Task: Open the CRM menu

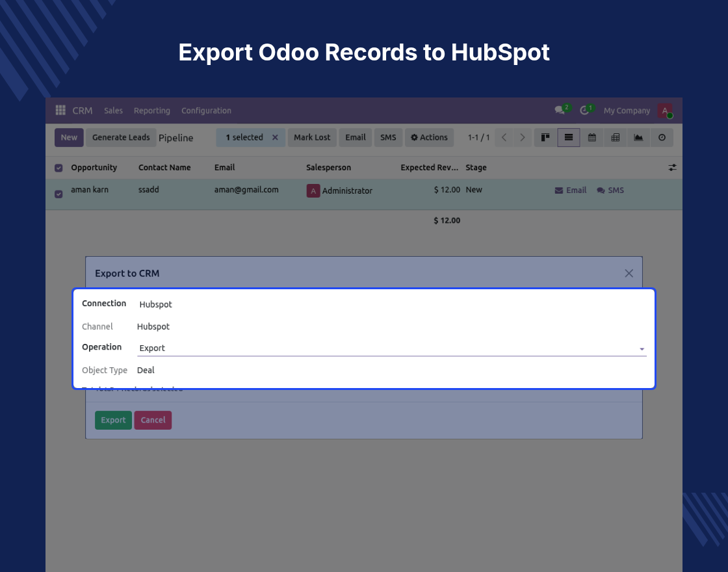Action: (x=82, y=110)
